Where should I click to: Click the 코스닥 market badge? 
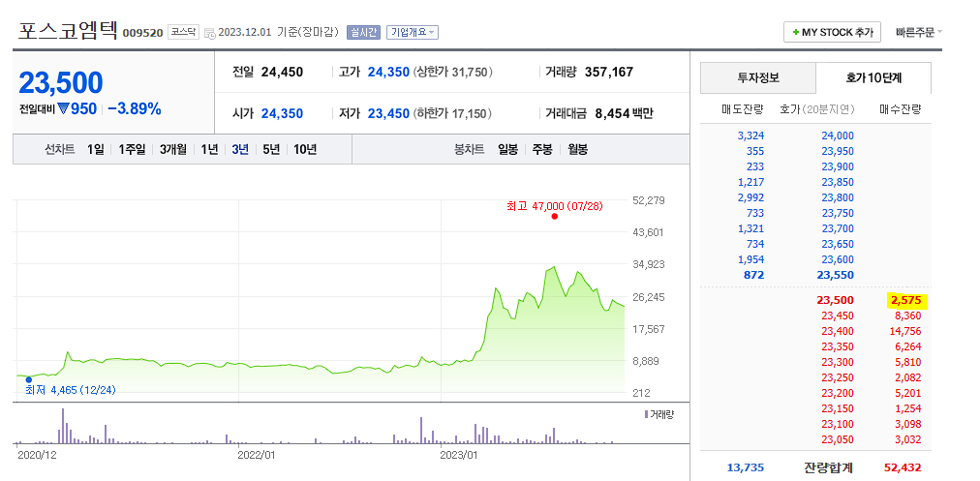(182, 32)
